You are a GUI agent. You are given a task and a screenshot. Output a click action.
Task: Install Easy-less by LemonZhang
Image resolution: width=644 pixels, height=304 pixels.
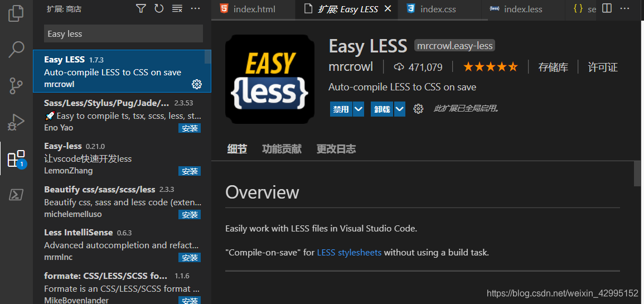coord(190,171)
